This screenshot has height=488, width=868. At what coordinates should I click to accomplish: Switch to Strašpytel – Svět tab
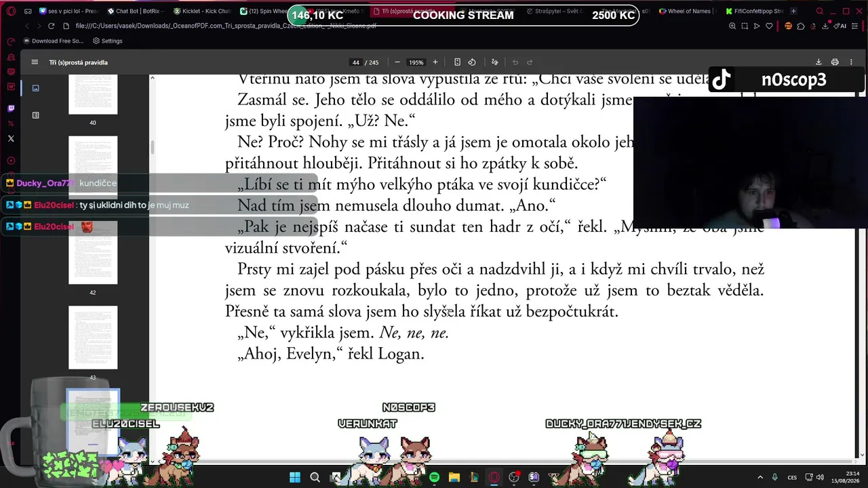pos(556,11)
